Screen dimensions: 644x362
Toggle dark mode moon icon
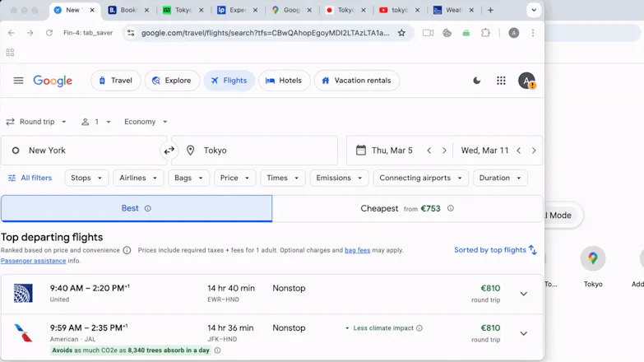tap(477, 81)
